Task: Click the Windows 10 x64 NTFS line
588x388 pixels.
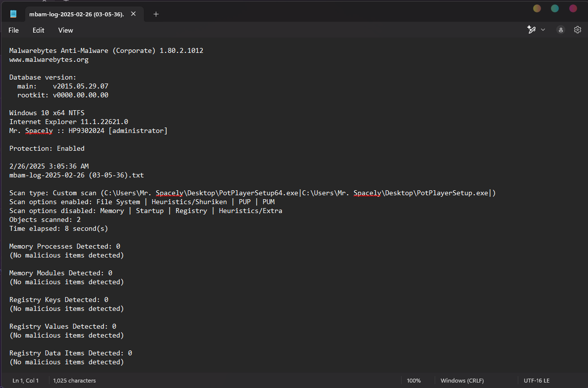Action: 47,113
